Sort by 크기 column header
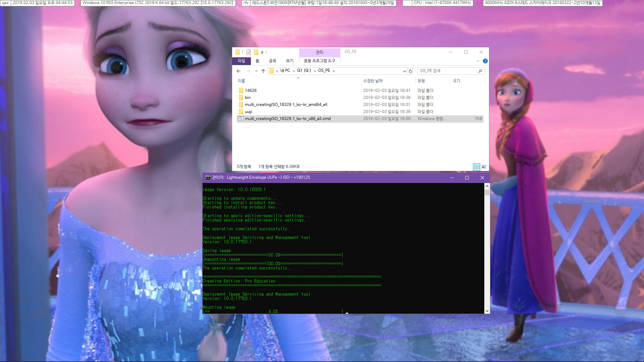 (457, 81)
